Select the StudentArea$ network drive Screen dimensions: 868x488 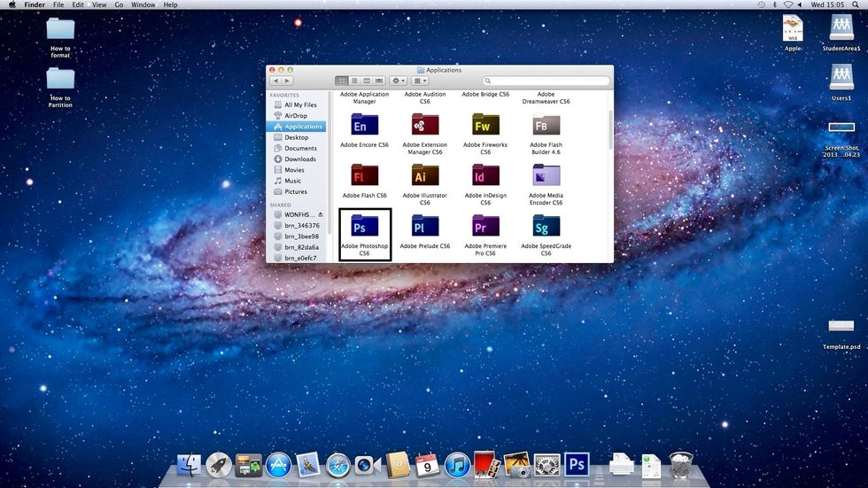tap(841, 32)
